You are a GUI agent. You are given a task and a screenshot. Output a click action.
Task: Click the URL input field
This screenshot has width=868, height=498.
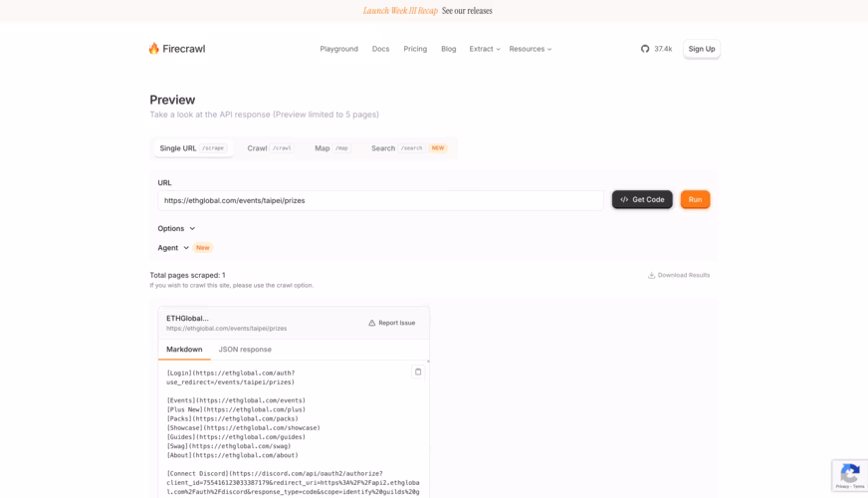coord(380,200)
